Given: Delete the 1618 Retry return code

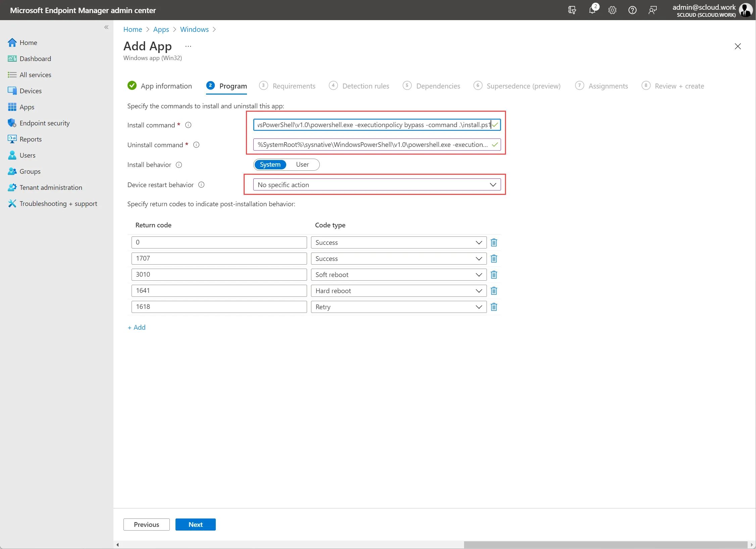Looking at the screenshot, I should click(x=494, y=307).
